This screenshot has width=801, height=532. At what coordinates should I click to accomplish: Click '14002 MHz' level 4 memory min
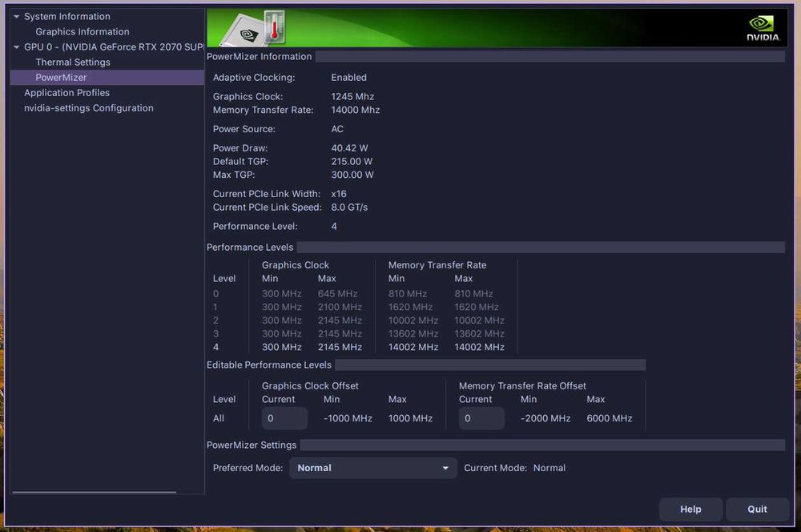[413, 347]
